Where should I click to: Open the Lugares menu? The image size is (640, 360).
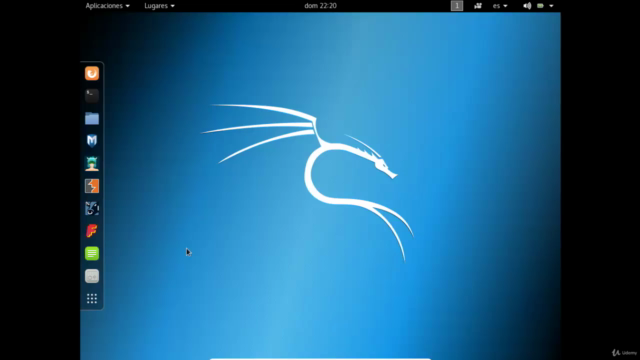coord(159,6)
